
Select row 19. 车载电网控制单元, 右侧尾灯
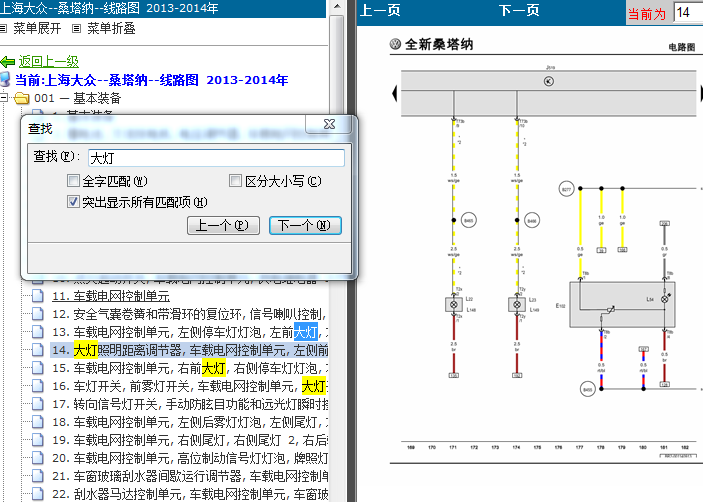click(189, 440)
